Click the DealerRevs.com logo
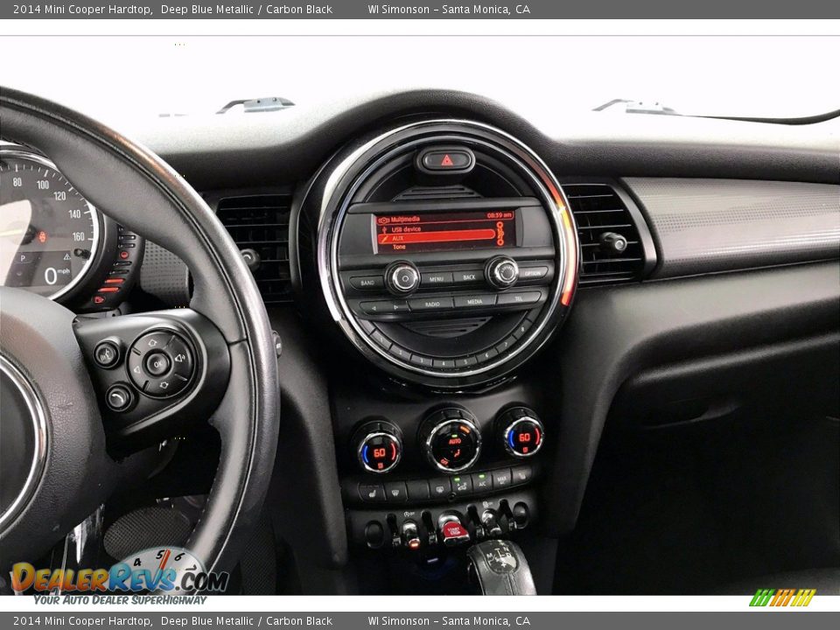This screenshot has width=840, height=630. pos(120,577)
